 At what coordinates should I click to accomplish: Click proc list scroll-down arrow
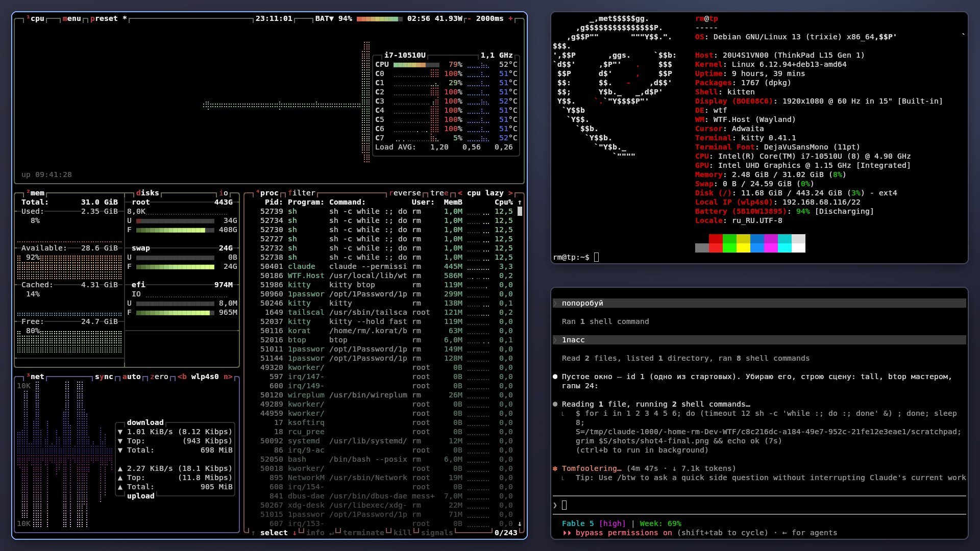(520, 524)
